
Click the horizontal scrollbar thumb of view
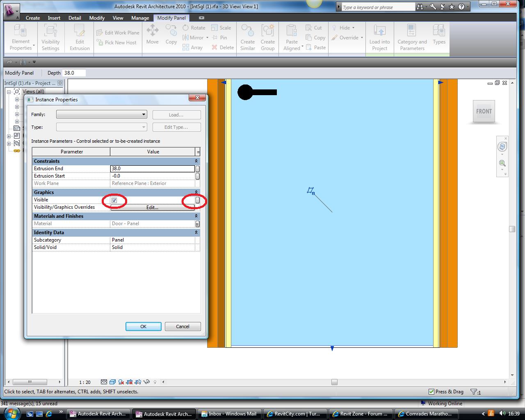[334, 382]
